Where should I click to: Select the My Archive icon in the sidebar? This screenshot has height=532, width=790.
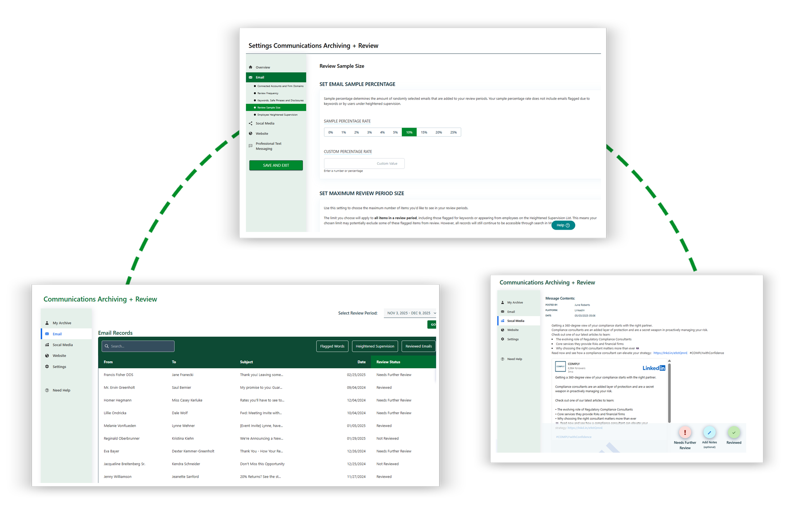(47, 323)
